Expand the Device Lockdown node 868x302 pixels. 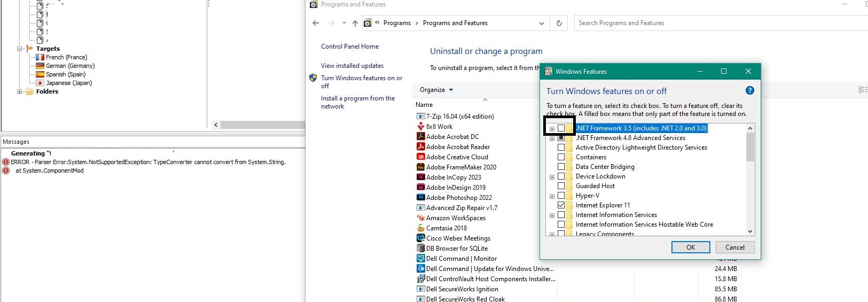pos(552,177)
